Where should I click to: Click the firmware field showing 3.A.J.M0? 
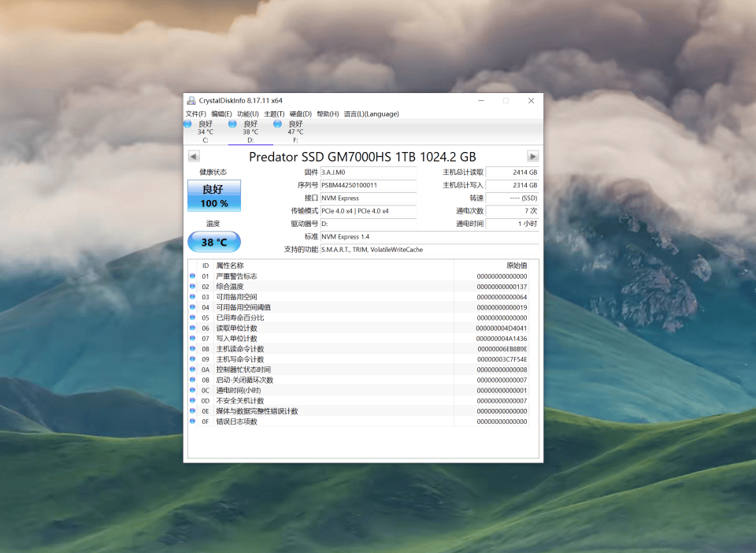(x=369, y=172)
